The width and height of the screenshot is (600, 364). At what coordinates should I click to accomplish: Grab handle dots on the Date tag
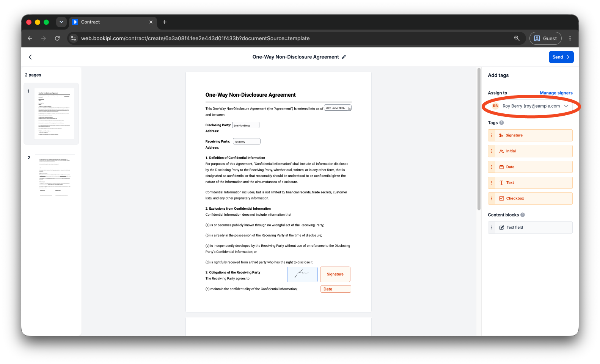click(492, 167)
